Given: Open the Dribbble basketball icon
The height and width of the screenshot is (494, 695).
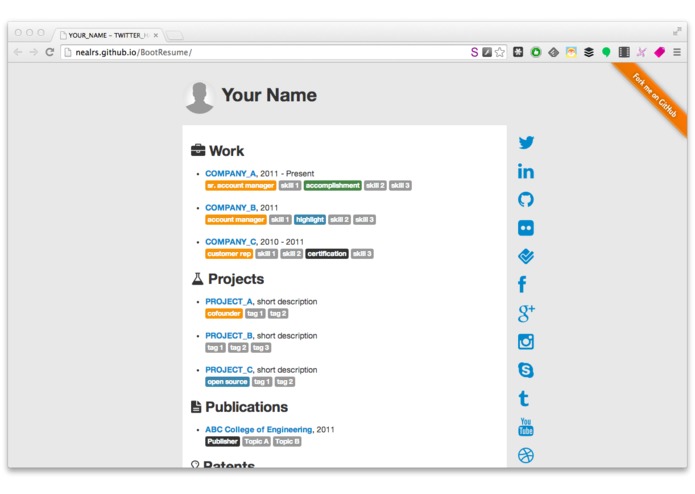Looking at the screenshot, I should point(526,455).
